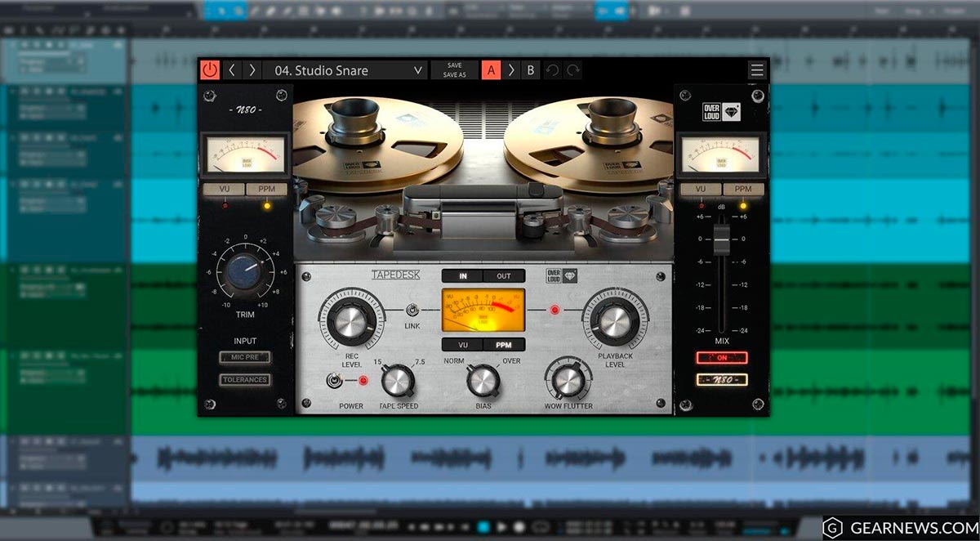Copy A settings to B with the arrow

pyautogui.click(x=511, y=70)
